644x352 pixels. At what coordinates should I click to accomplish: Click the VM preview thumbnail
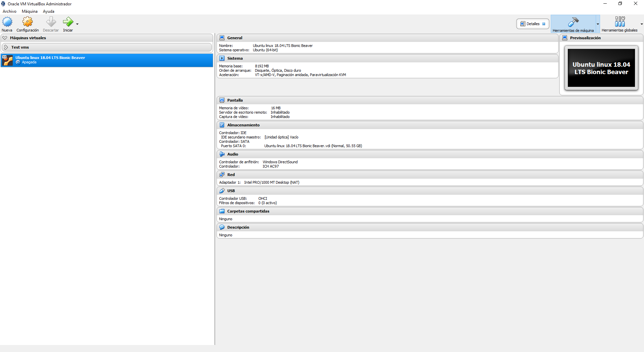[601, 68]
